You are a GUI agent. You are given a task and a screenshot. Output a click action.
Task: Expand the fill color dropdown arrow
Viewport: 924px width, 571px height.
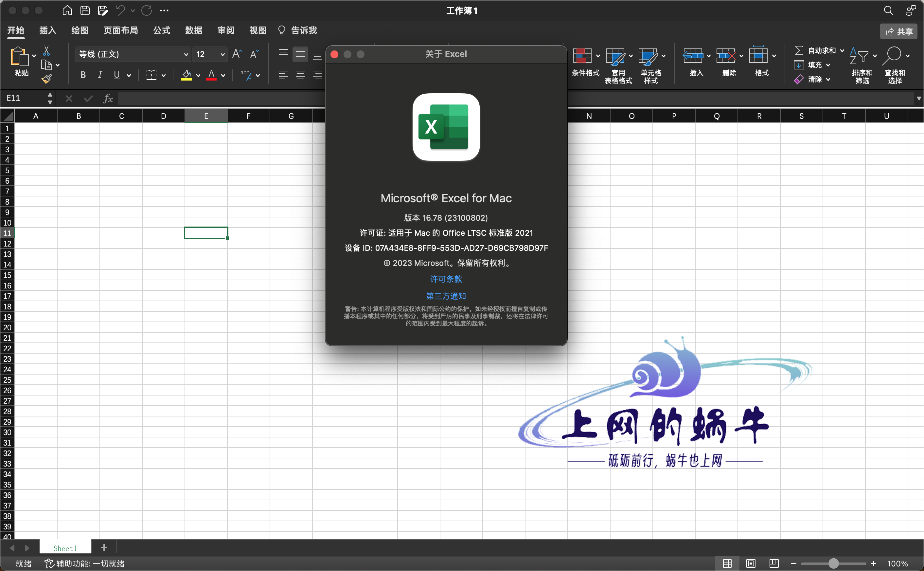point(198,76)
